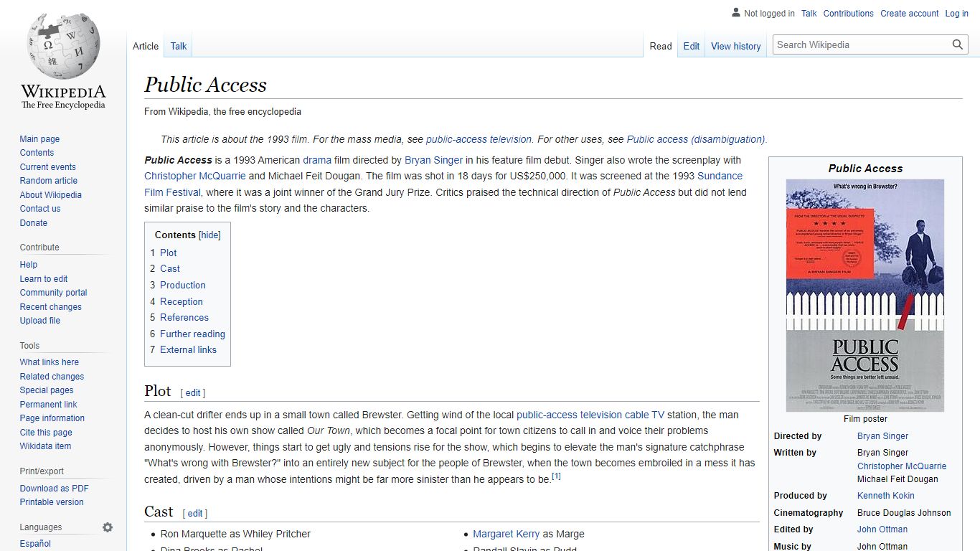
Task: Open Bryan Singer link in intro
Action: [433, 160]
